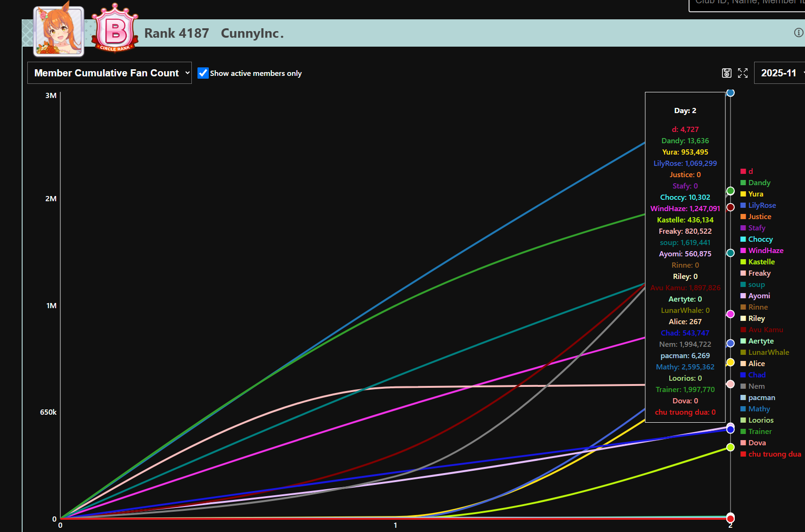Click tooltip value Trainer: 1,997,770

(685, 390)
